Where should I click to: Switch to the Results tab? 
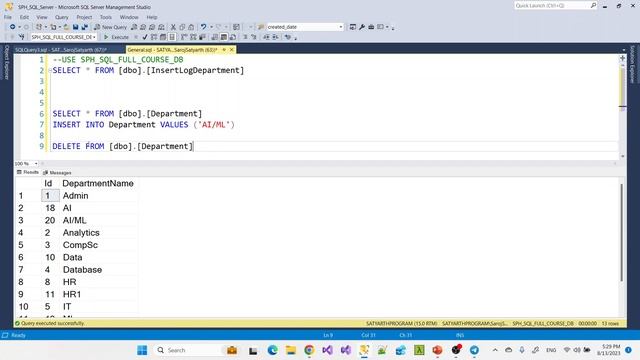(x=28, y=172)
